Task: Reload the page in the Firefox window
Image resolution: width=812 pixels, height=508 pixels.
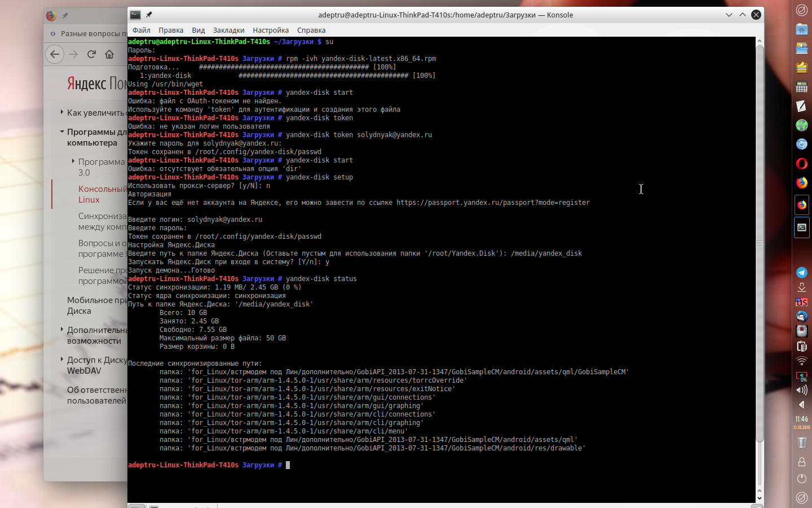Action: click(x=91, y=54)
